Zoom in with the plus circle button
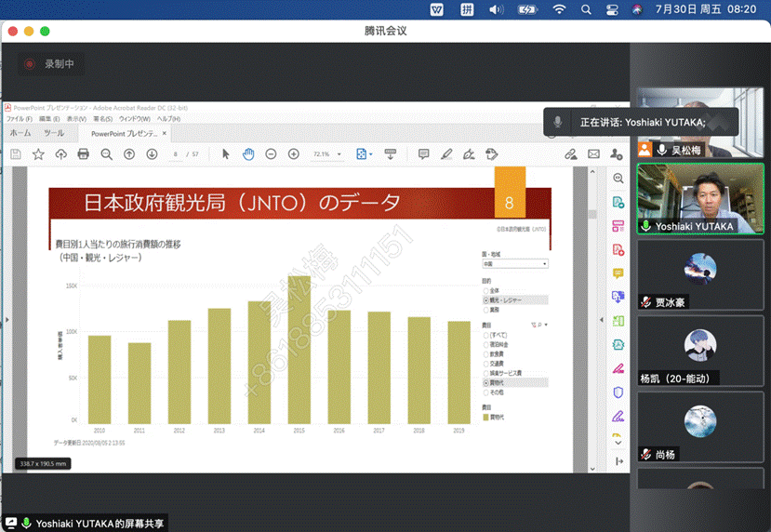 pyautogui.click(x=294, y=154)
